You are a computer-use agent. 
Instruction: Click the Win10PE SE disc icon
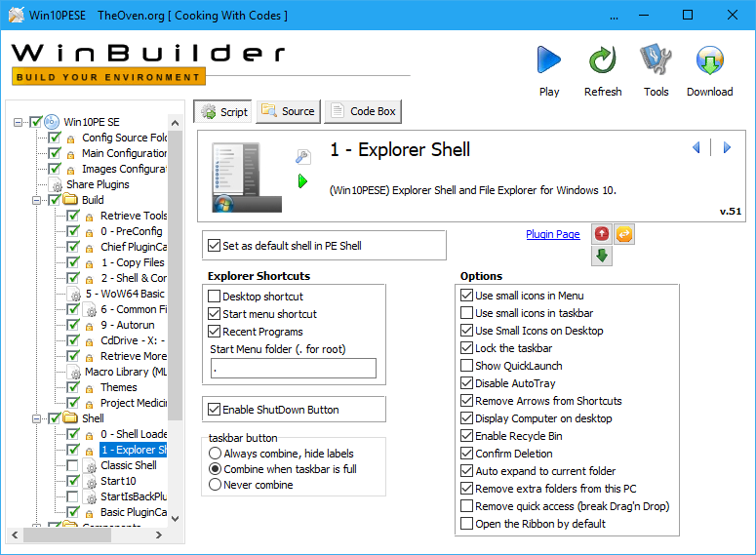52,122
